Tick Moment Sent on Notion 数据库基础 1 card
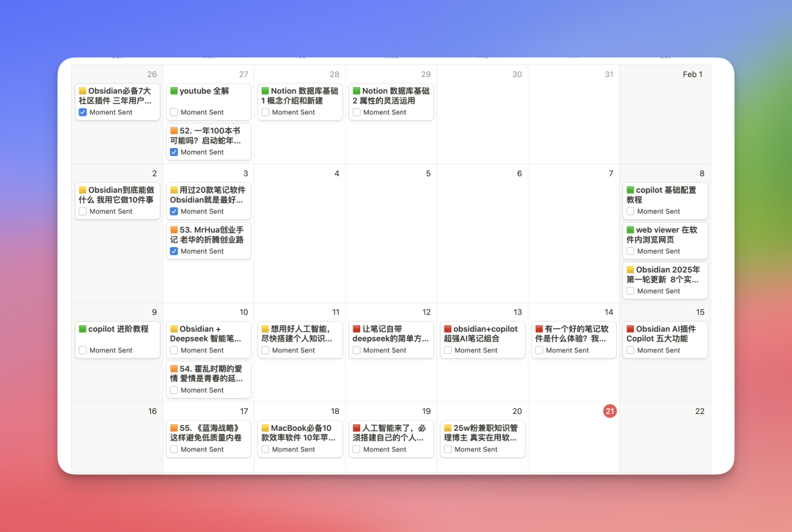This screenshot has width=792, height=532. [x=265, y=112]
